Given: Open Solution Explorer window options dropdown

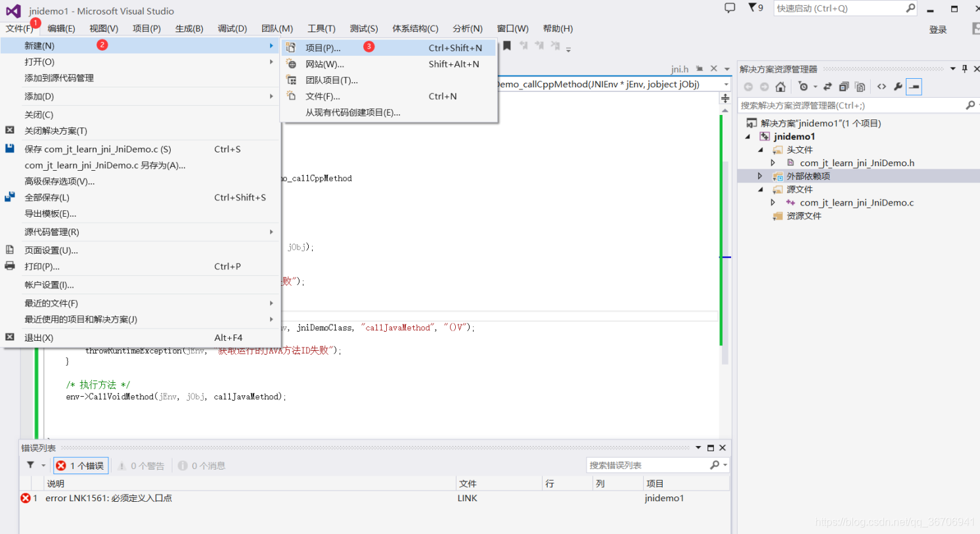Looking at the screenshot, I should [x=953, y=69].
